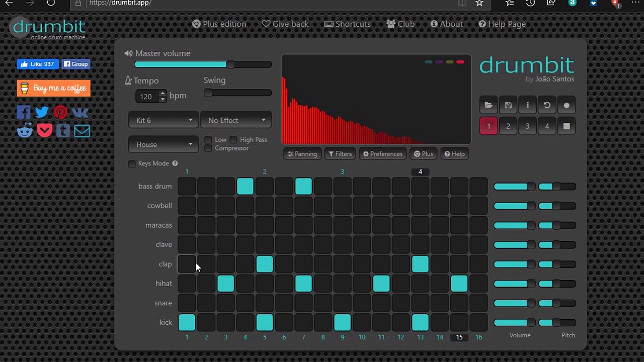Switch to pattern 4
644x362 pixels.
(547, 126)
